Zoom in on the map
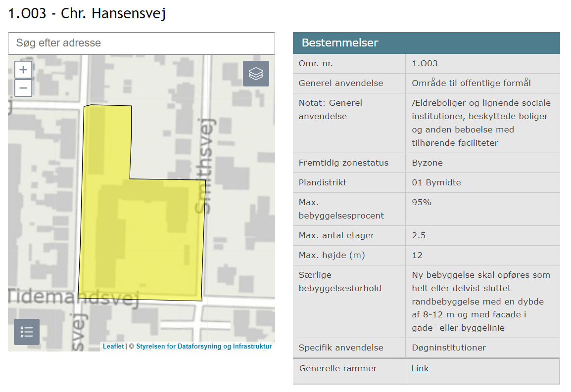Viewport: 571px width, 392px height. [23, 70]
